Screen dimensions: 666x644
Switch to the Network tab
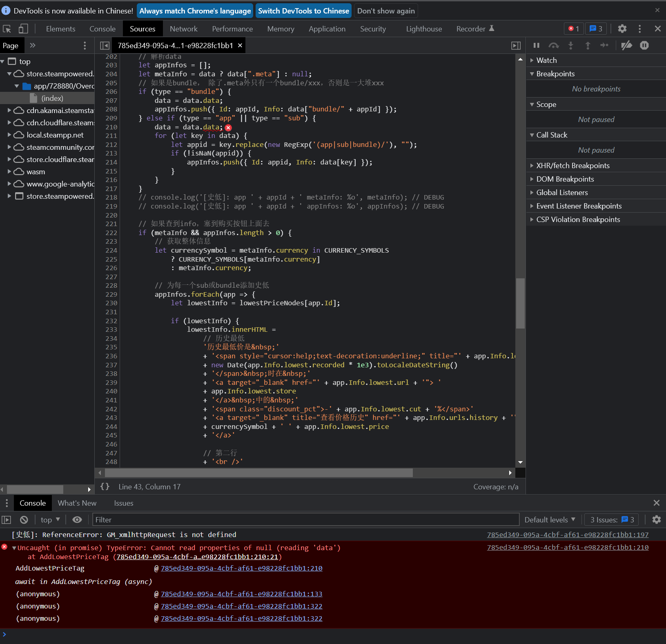[184, 29]
